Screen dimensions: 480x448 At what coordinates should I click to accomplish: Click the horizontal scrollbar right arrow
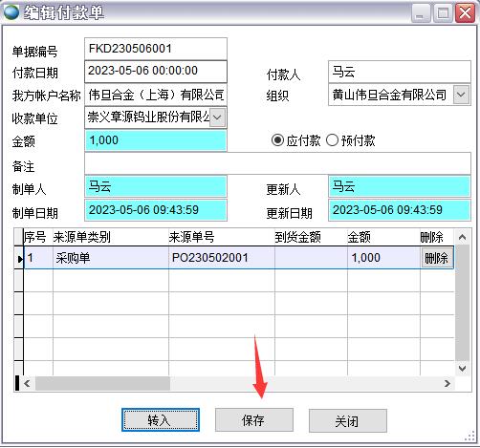(447, 383)
